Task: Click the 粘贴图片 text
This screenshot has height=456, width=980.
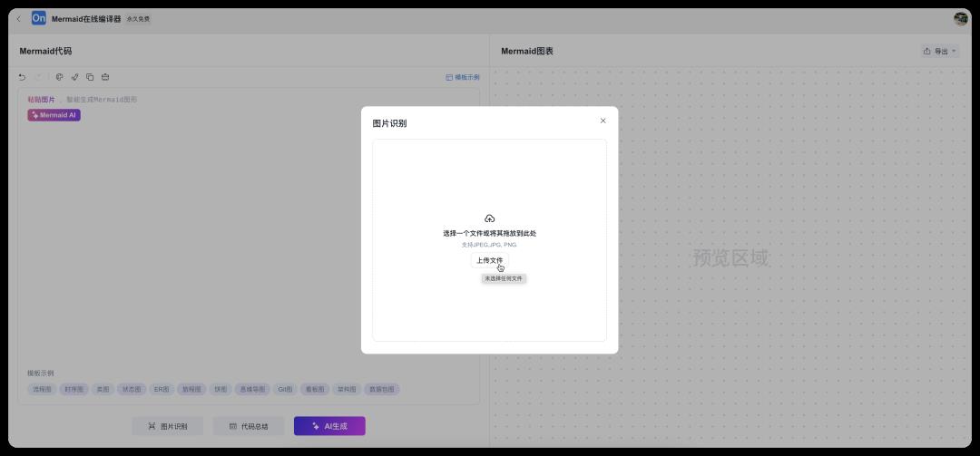Action: [41, 100]
